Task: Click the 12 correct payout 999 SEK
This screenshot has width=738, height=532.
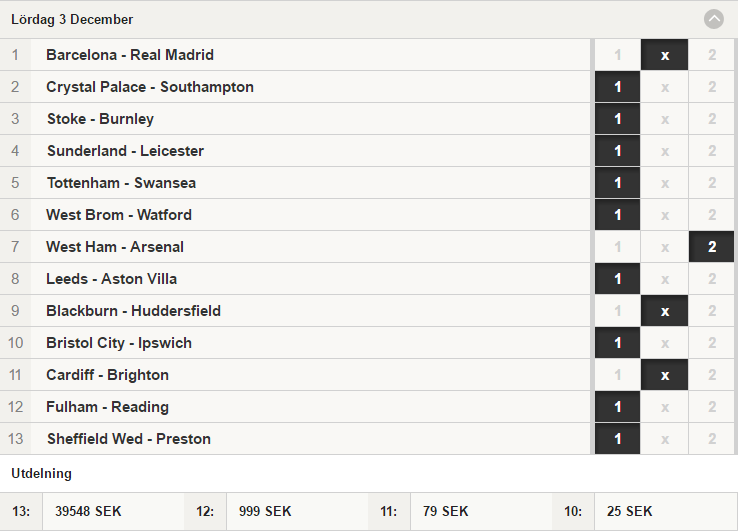Action: click(265, 511)
